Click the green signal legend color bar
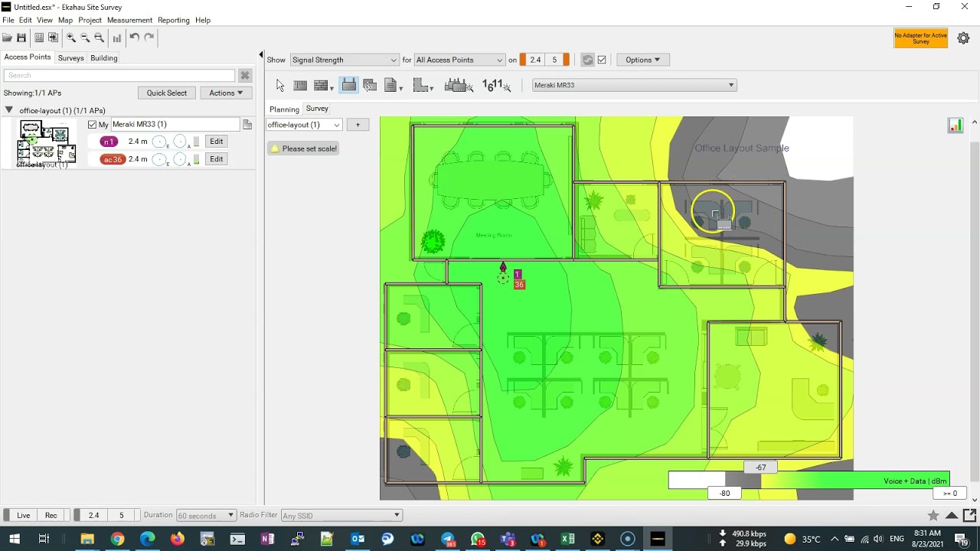Image resolution: width=980 pixels, height=551 pixels. click(855, 481)
